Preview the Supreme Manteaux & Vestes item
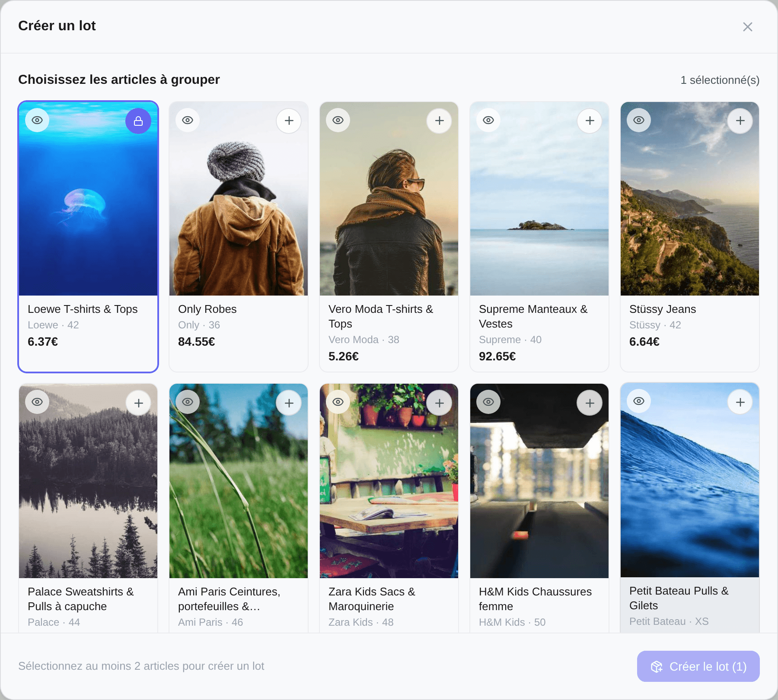 (488, 120)
